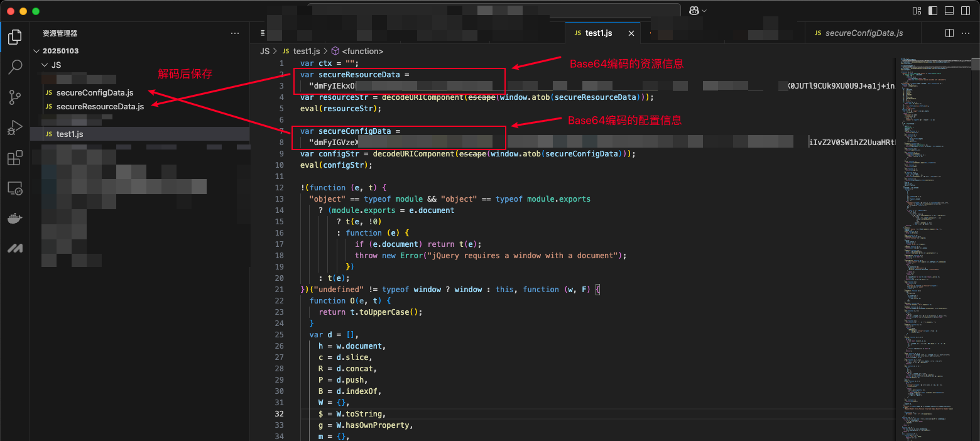This screenshot has width=980, height=441.
Task: Toggle the primary side bar visibility
Action: 933,11
